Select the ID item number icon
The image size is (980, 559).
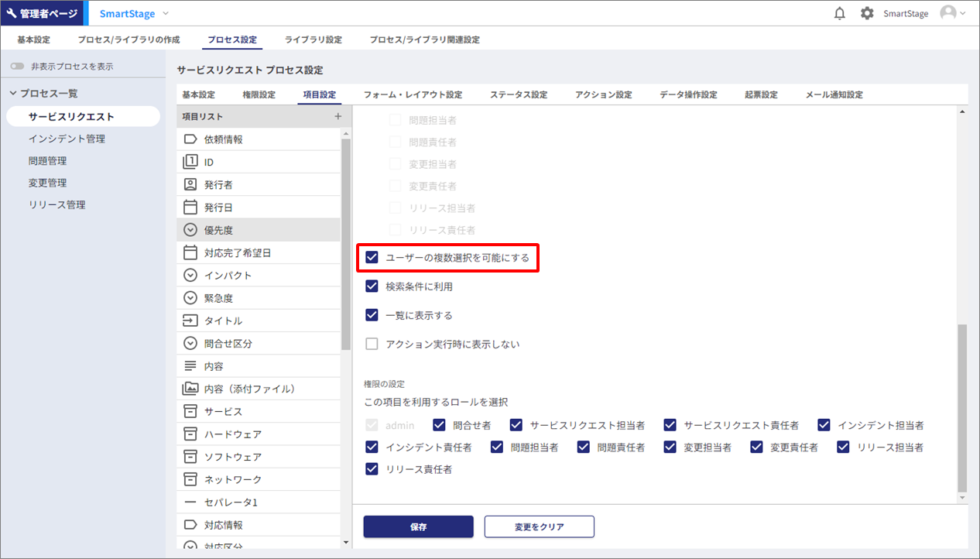click(190, 162)
